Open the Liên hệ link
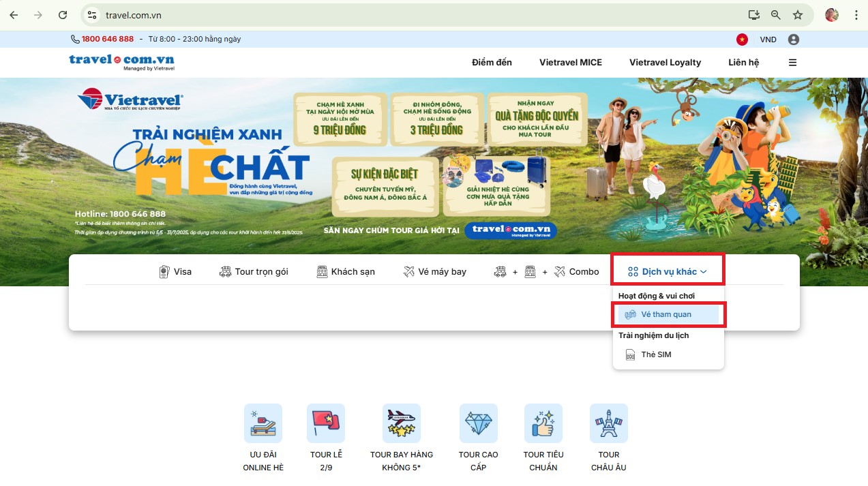The image size is (868, 486). point(743,62)
